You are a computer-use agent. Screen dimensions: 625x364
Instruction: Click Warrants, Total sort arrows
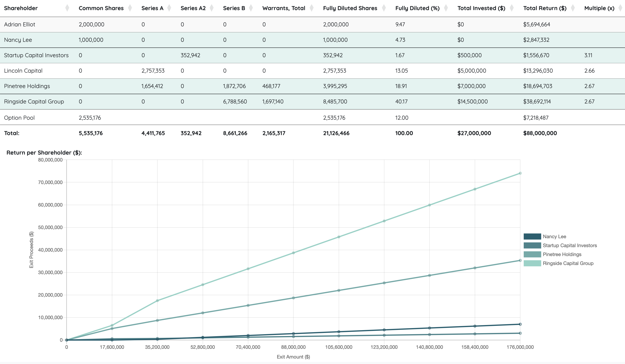point(311,8)
